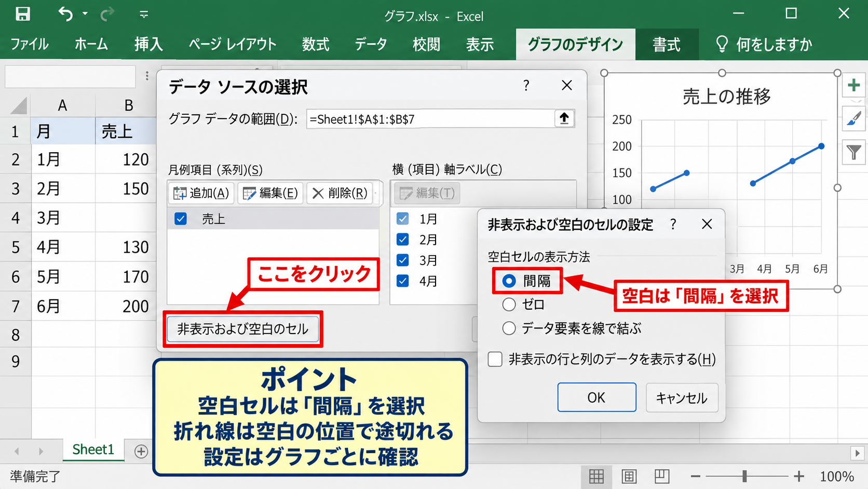
Task: Click the chart data range input field
Action: (x=430, y=119)
